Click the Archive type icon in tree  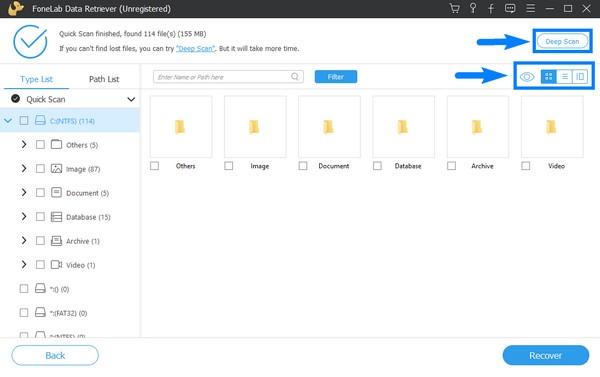click(56, 240)
